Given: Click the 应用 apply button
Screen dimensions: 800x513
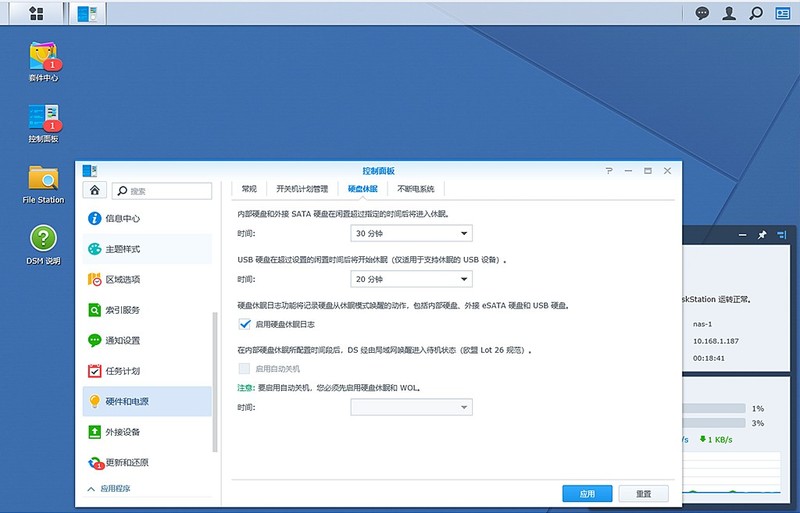Looking at the screenshot, I should point(587,494).
